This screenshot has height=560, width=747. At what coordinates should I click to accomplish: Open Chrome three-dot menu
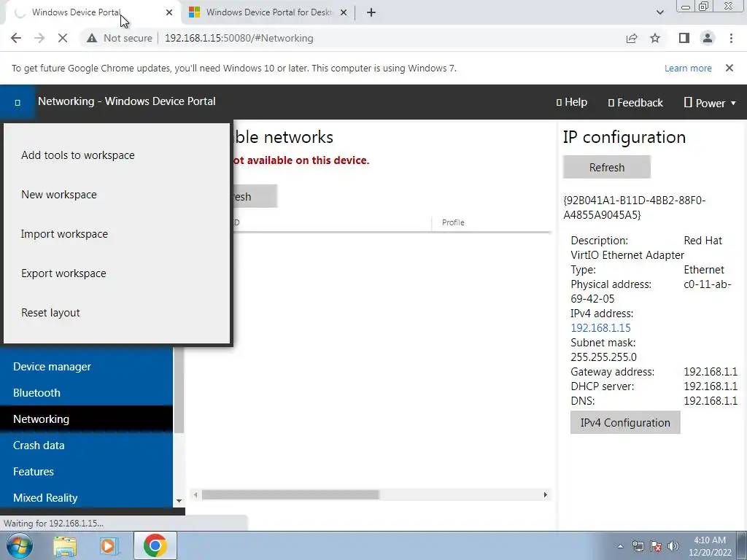pos(731,38)
